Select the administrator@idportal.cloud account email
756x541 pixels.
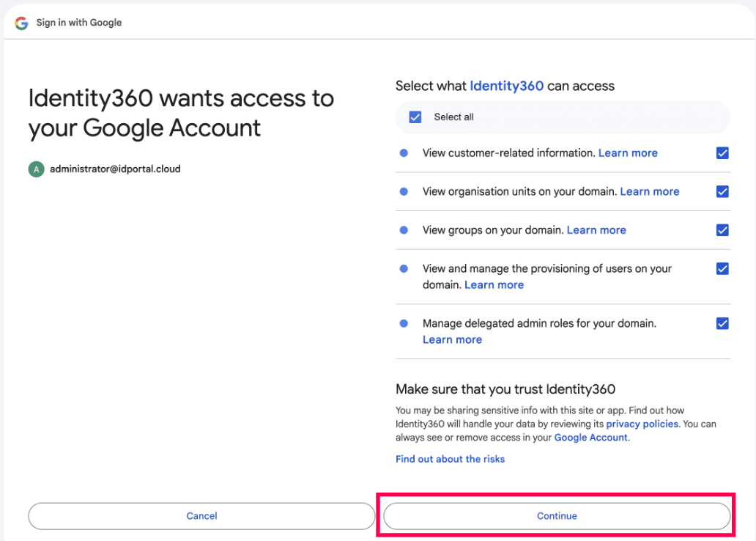[x=115, y=169]
